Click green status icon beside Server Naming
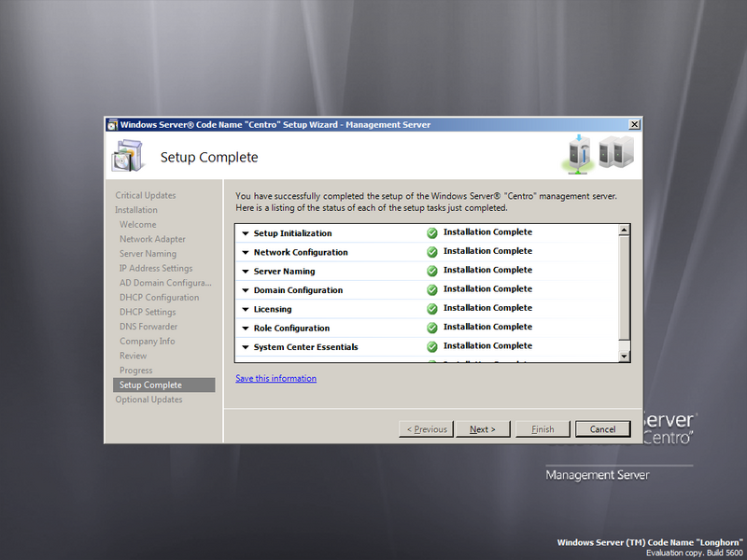The height and width of the screenshot is (560, 747). coord(430,271)
